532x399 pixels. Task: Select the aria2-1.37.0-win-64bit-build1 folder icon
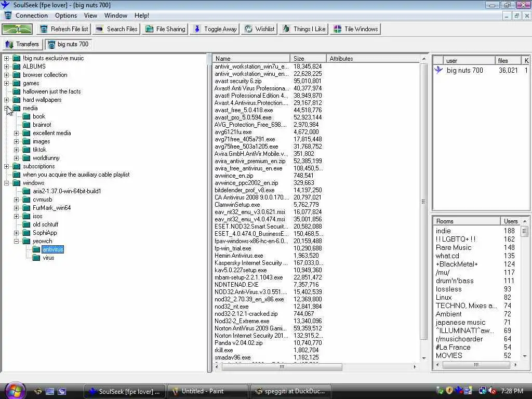[x=26, y=191]
